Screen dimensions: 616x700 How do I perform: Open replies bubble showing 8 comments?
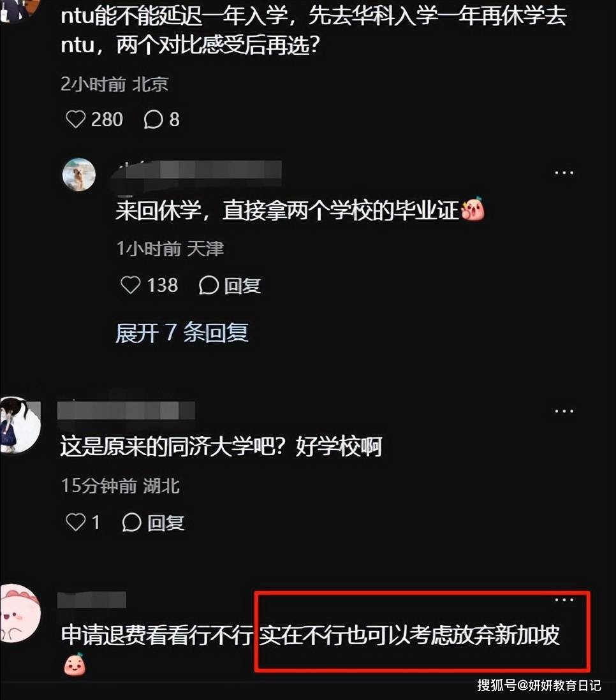pyautogui.click(x=162, y=119)
